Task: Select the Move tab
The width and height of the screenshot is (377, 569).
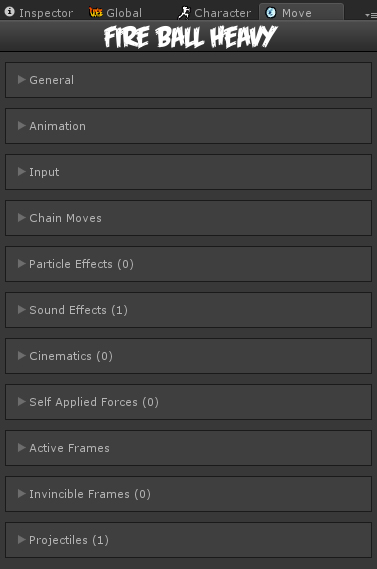Action: click(301, 12)
